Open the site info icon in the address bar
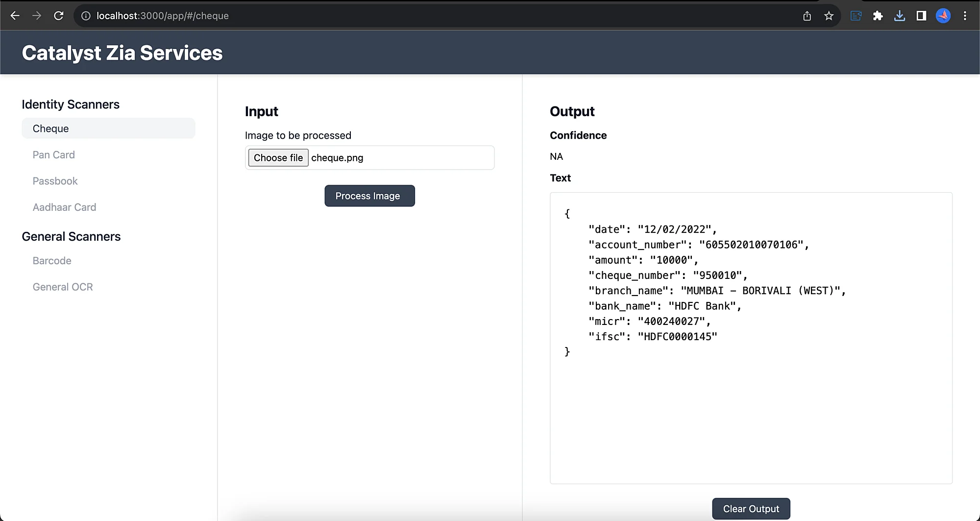This screenshot has height=521, width=980. [x=86, y=16]
